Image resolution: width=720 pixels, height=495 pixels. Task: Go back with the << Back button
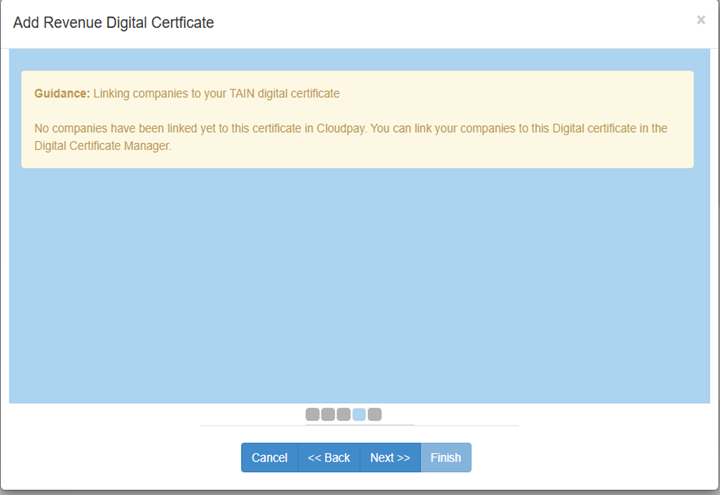329,458
